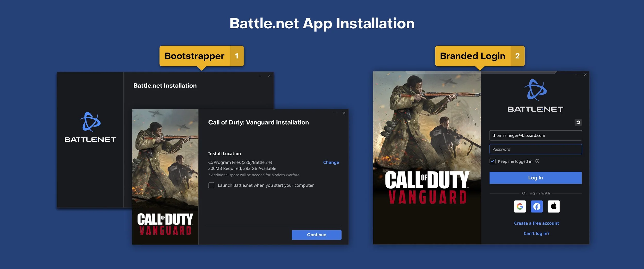
Task: Click info icon beside Keep me logged in
Action: (537, 161)
